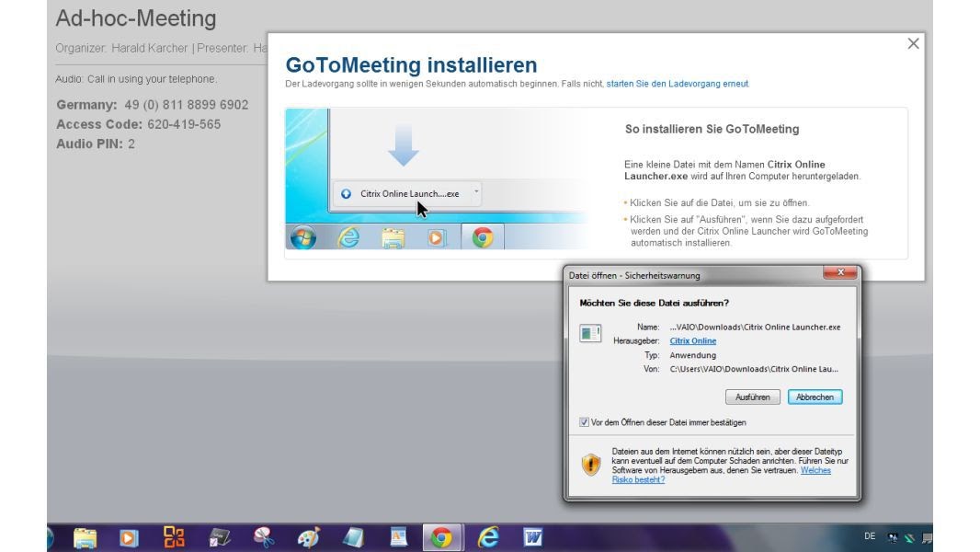This screenshot has height=552, width=980.
Task: Close the GoToMeeting installieren overlay
Action: point(913,44)
